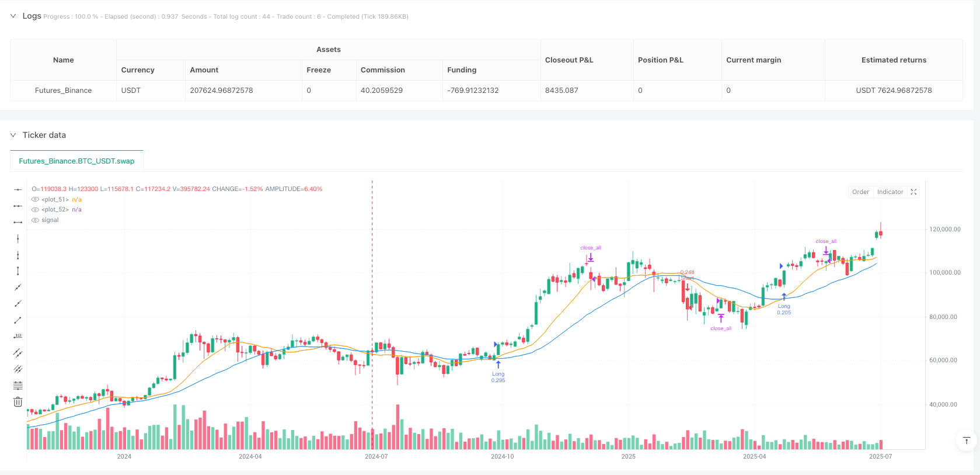This screenshot has height=475, width=980.
Task: Select the diagonal segment drawing tool
Action: [x=18, y=320]
